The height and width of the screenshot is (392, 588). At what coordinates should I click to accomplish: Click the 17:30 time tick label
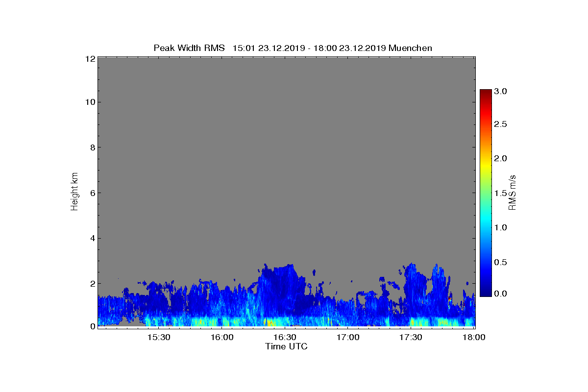click(411, 338)
